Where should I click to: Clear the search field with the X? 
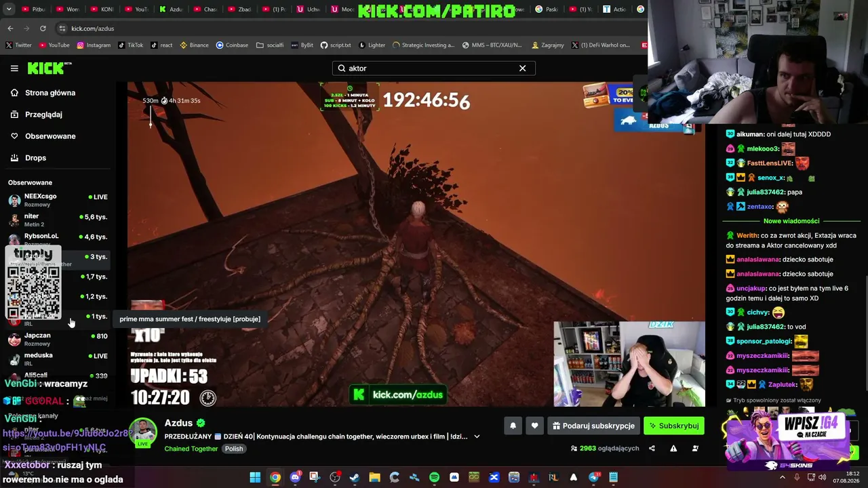(522, 68)
